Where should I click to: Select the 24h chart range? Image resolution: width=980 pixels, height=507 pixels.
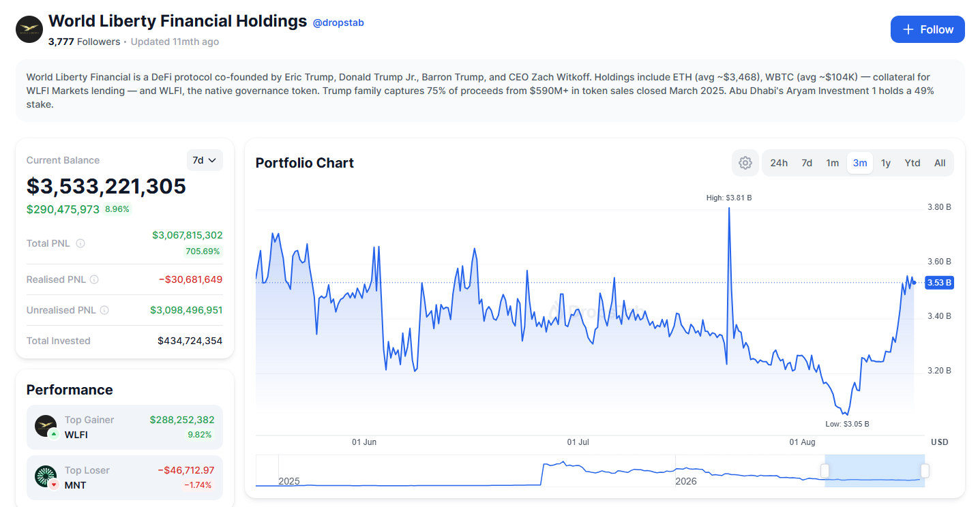tap(779, 163)
